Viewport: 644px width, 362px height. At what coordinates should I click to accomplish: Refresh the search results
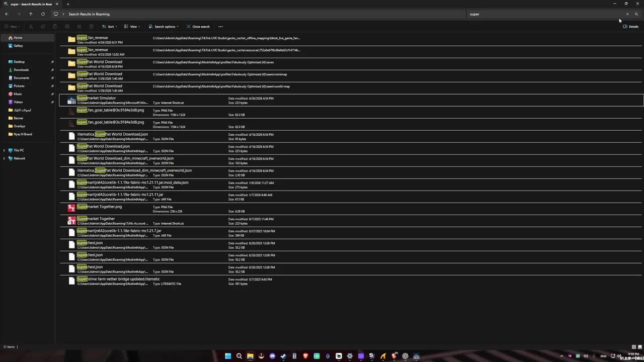click(x=43, y=14)
